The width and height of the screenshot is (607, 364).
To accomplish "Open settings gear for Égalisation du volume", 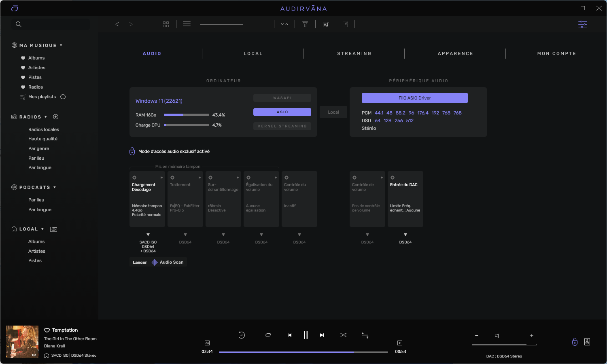I will [x=248, y=178].
